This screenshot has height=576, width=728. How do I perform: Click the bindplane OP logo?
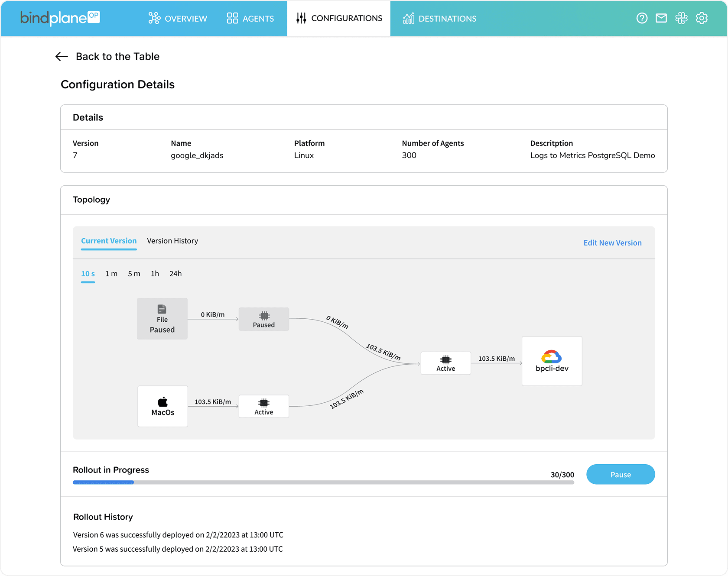click(60, 18)
